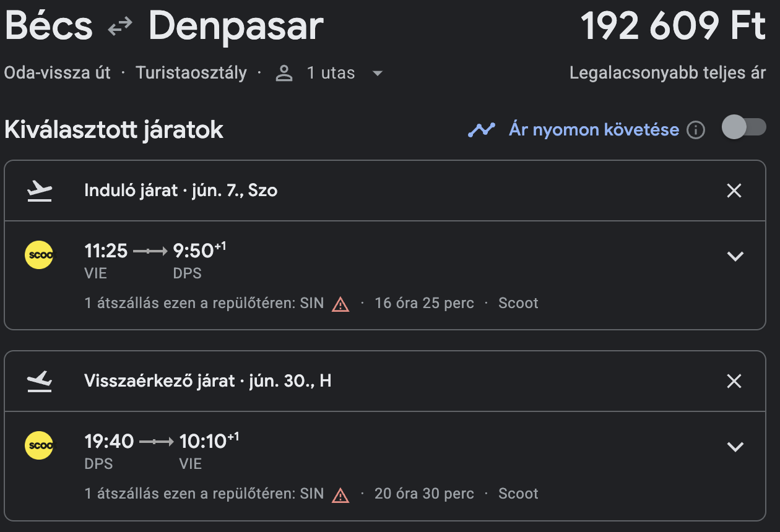Click return SIN layover warning triangle

pos(340,495)
